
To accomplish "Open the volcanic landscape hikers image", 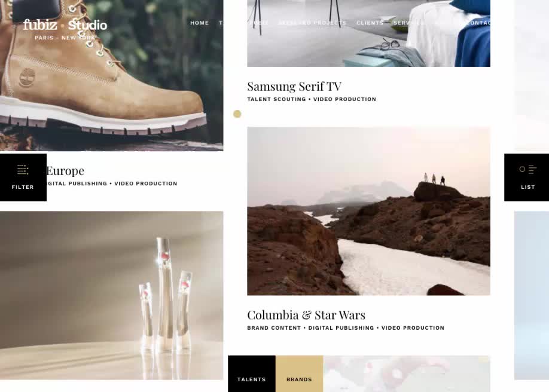I will pos(368,211).
